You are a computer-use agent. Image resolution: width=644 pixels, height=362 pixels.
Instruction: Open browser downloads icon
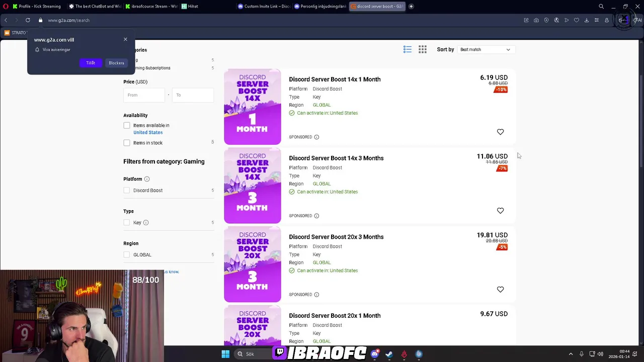pyautogui.click(x=587, y=20)
